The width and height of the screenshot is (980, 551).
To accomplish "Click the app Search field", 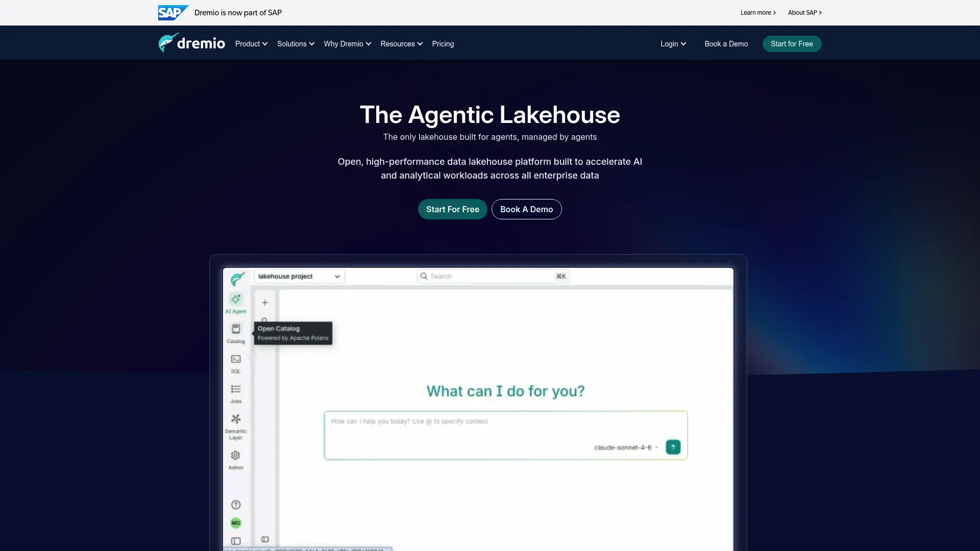I will (x=493, y=276).
